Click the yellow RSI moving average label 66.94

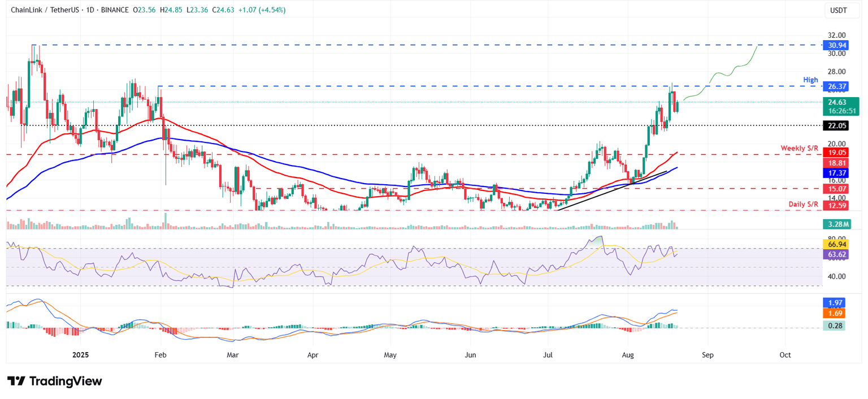835,245
